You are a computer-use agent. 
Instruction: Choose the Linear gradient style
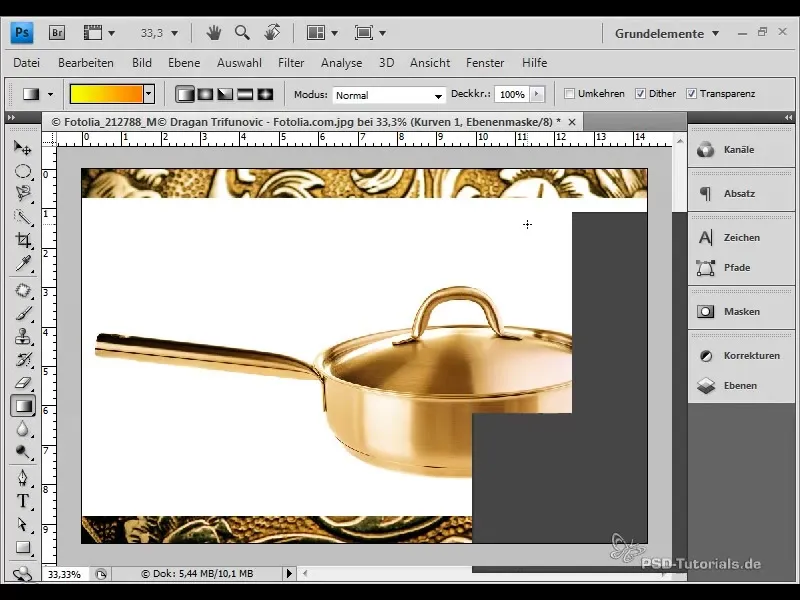coord(185,94)
